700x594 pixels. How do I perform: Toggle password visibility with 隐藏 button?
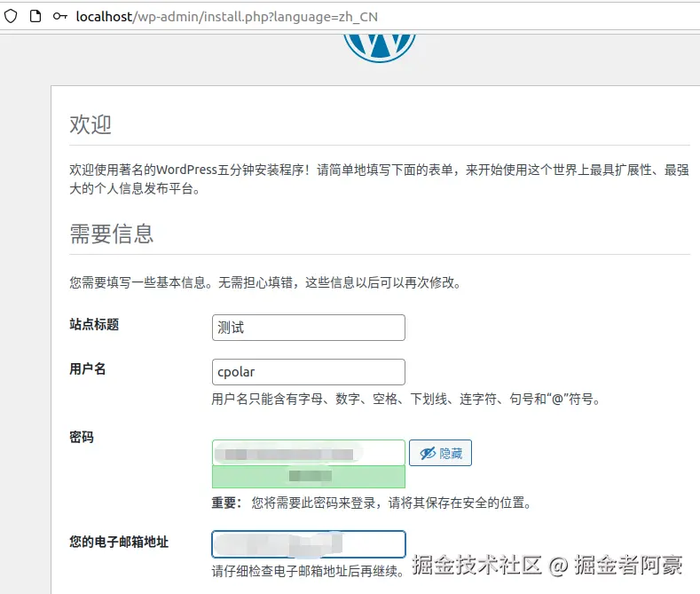(x=440, y=454)
